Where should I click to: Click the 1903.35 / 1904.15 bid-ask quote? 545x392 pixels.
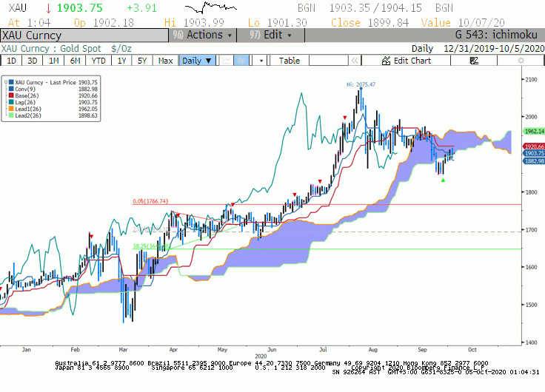[x=375, y=8]
